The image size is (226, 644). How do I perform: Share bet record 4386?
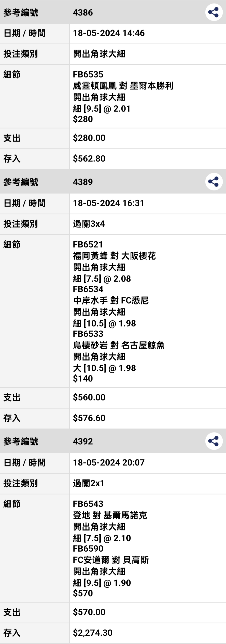pyautogui.click(x=214, y=12)
